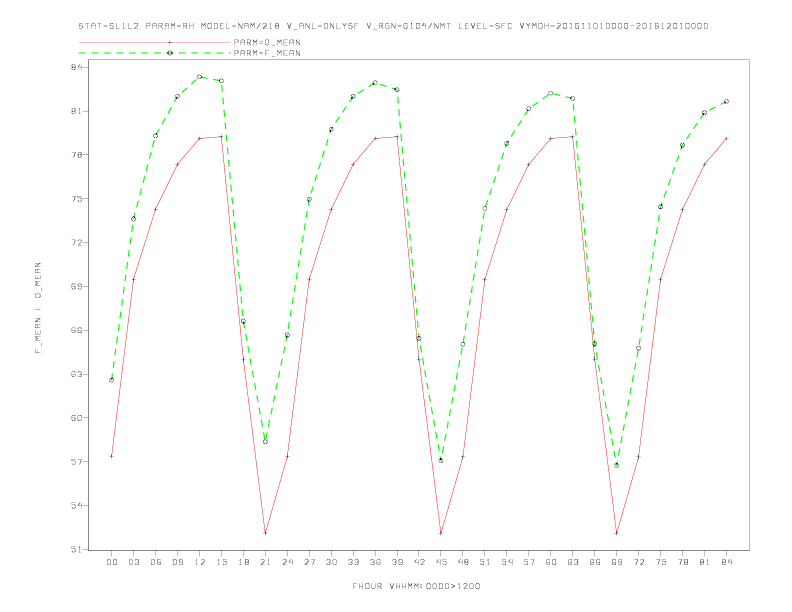Select green F_MEAN circle marker at hour 36

tap(375, 82)
